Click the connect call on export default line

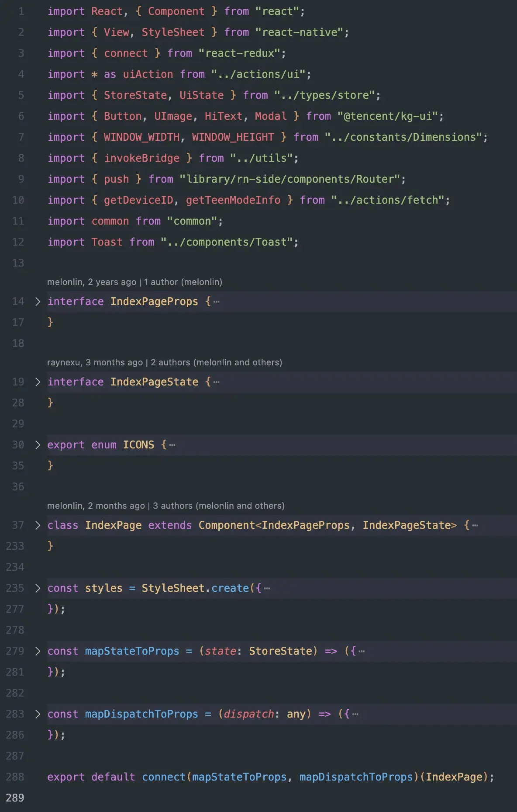tap(164, 777)
